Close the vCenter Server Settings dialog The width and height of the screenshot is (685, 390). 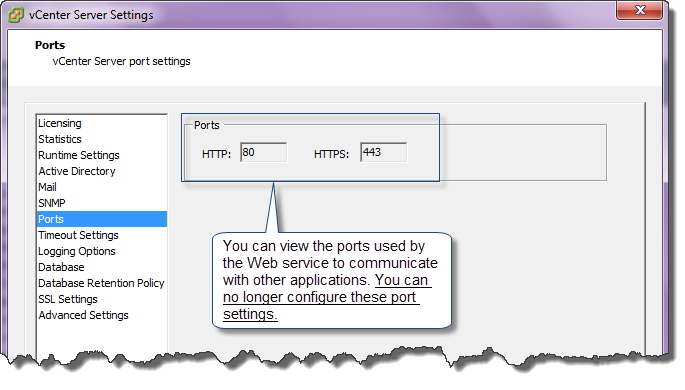point(640,10)
